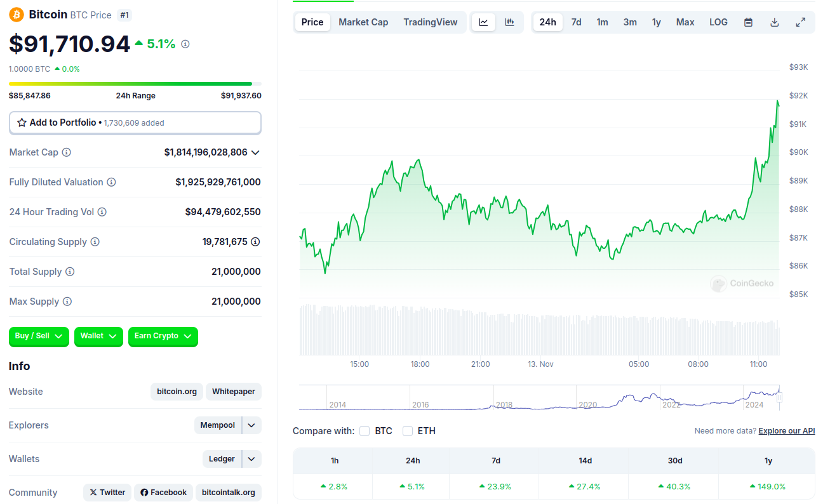Switch to candlestick chart view icon

509,22
